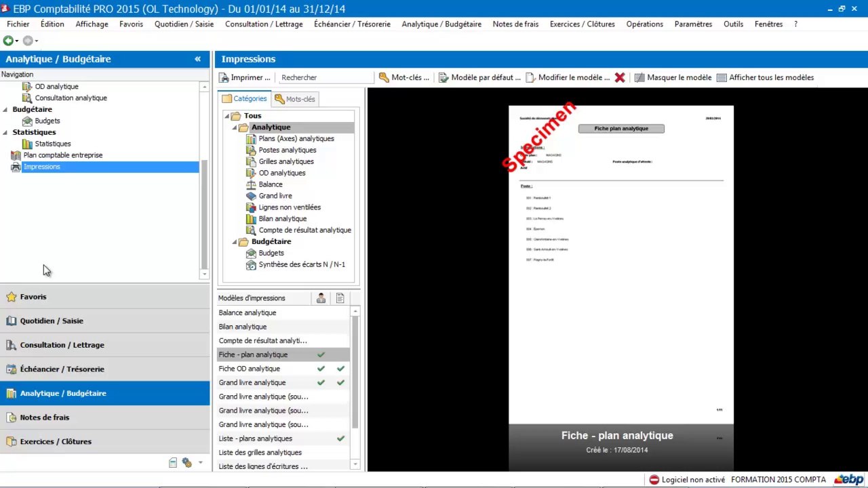The width and height of the screenshot is (868, 488).
Task: Click the green back navigation arrow
Action: pyautogui.click(x=8, y=41)
